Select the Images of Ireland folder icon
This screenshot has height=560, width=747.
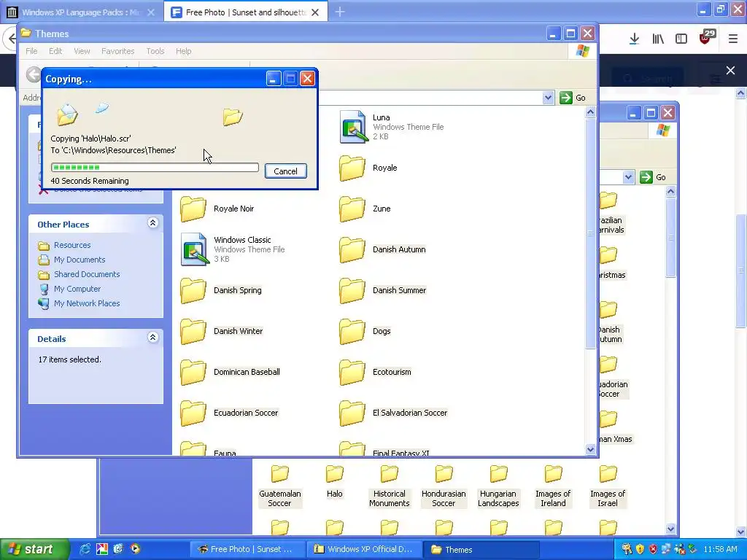coord(553,474)
